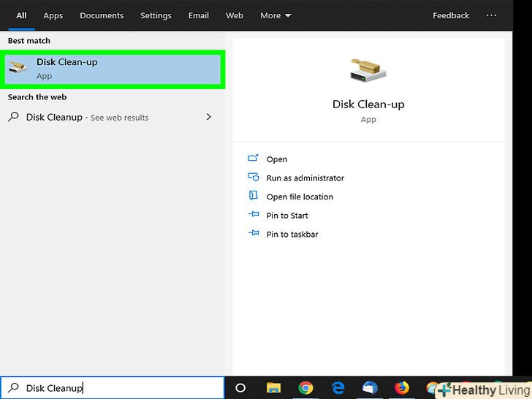This screenshot has width=532, height=399.
Task: Click the Search the web heading
Action: [x=37, y=97]
